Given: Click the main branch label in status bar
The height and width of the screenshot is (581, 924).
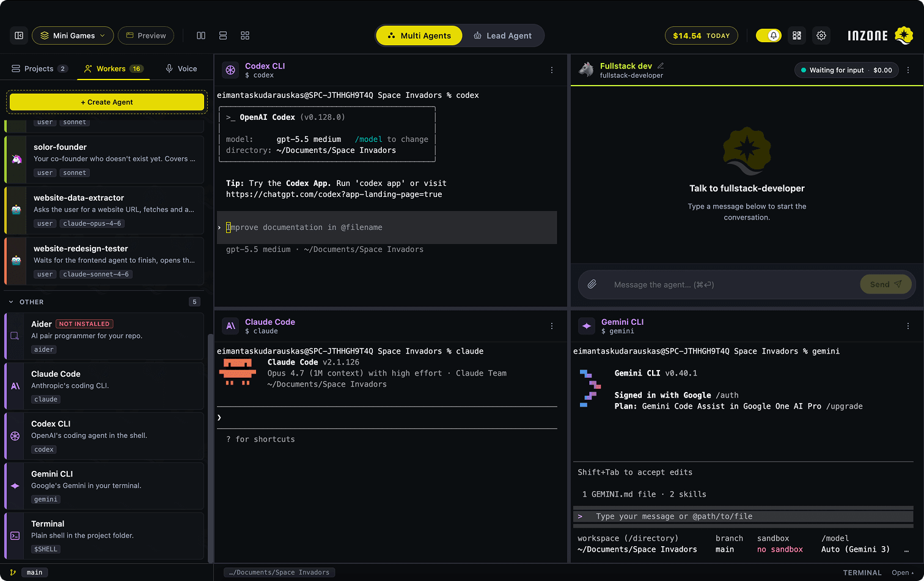Looking at the screenshot, I should [x=35, y=572].
